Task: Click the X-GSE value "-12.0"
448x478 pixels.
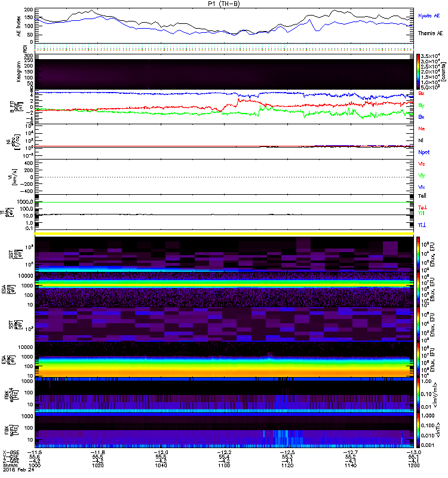Action: point(161,452)
